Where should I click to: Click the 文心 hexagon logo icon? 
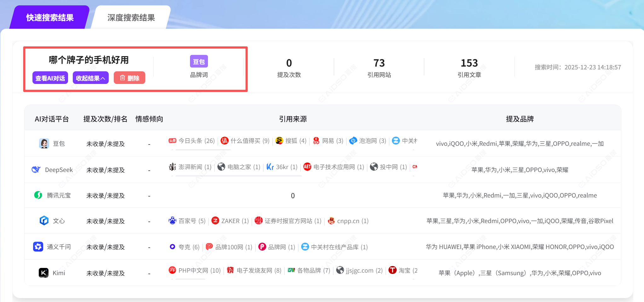44,221
